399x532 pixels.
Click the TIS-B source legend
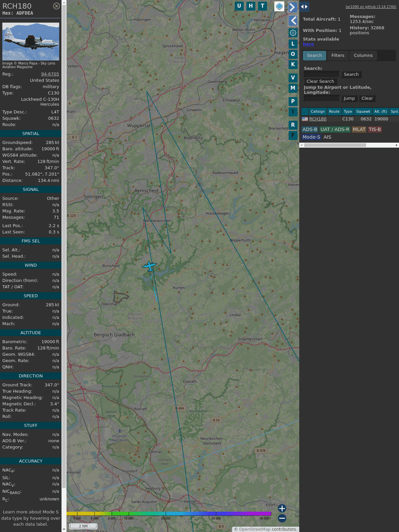(375, 130)
